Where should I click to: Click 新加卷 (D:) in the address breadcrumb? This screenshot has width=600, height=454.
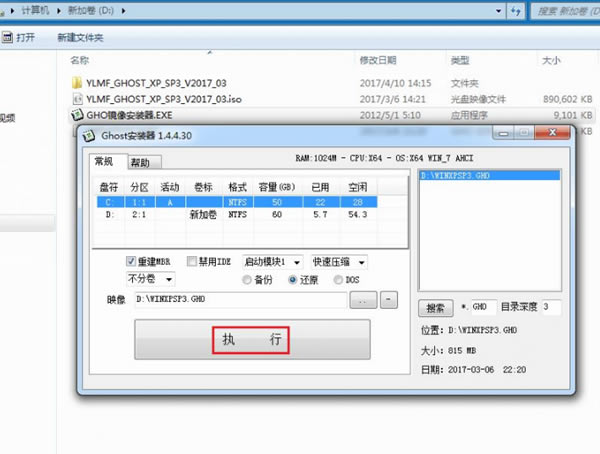tap(91, 10)
